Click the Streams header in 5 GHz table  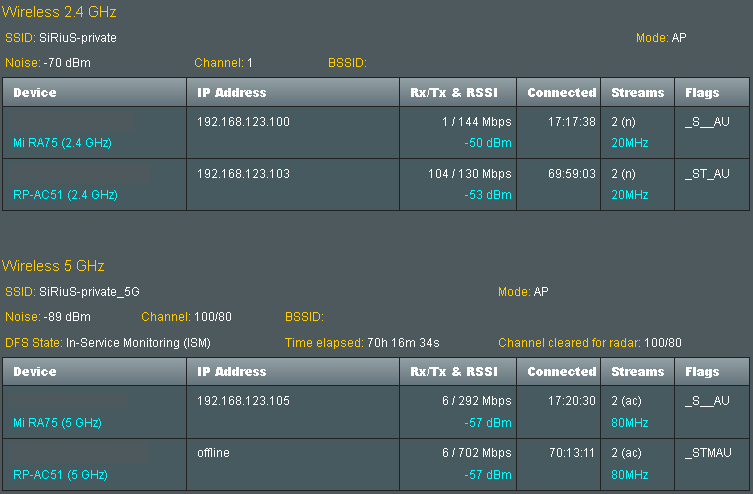tap(638, 371)
